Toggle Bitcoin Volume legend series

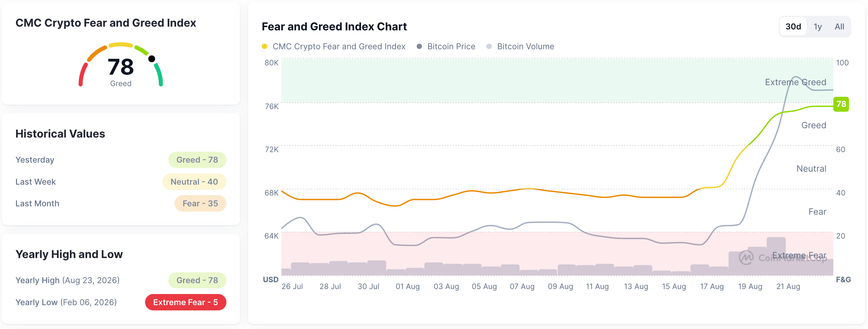(520, 46)
